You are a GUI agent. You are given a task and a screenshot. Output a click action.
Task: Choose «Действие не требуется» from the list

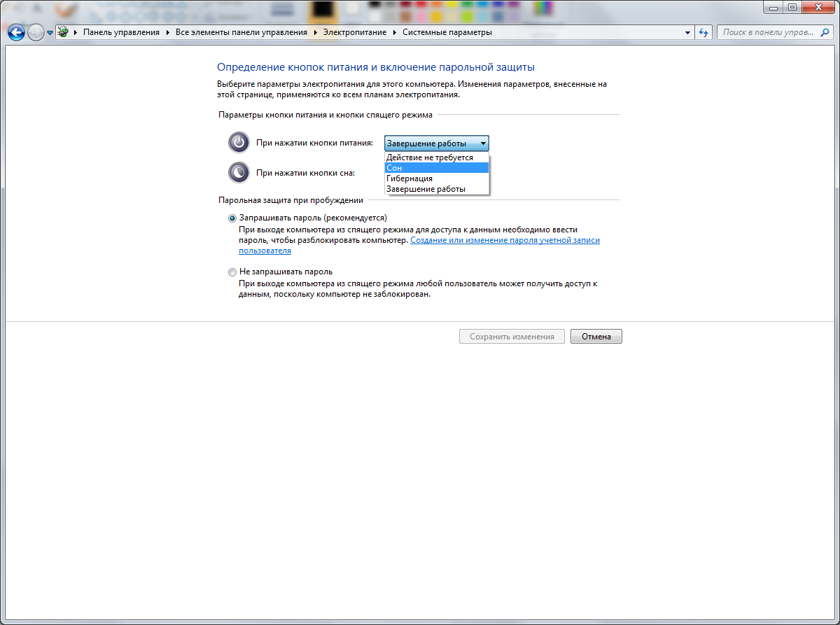point(437,157)
